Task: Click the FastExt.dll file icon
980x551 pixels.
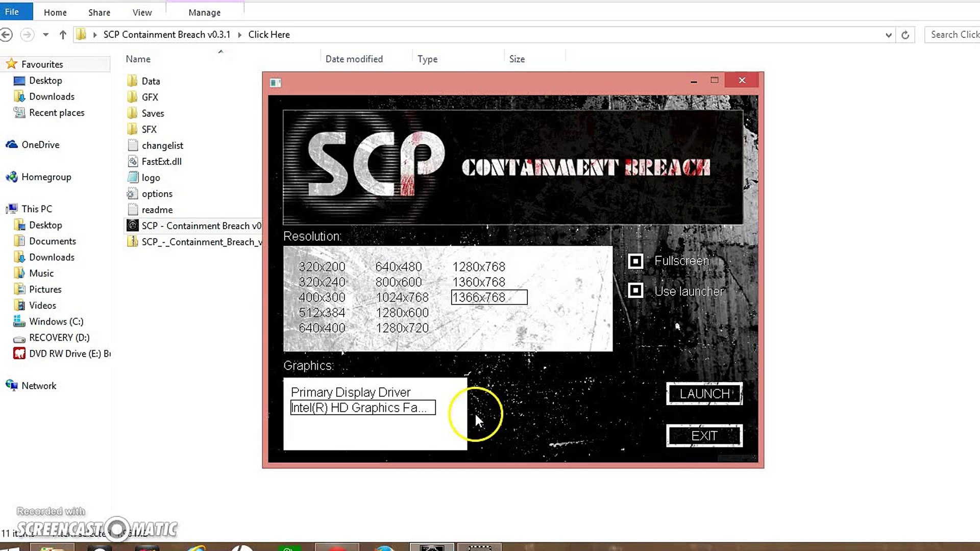Action: tap(133, 161)
